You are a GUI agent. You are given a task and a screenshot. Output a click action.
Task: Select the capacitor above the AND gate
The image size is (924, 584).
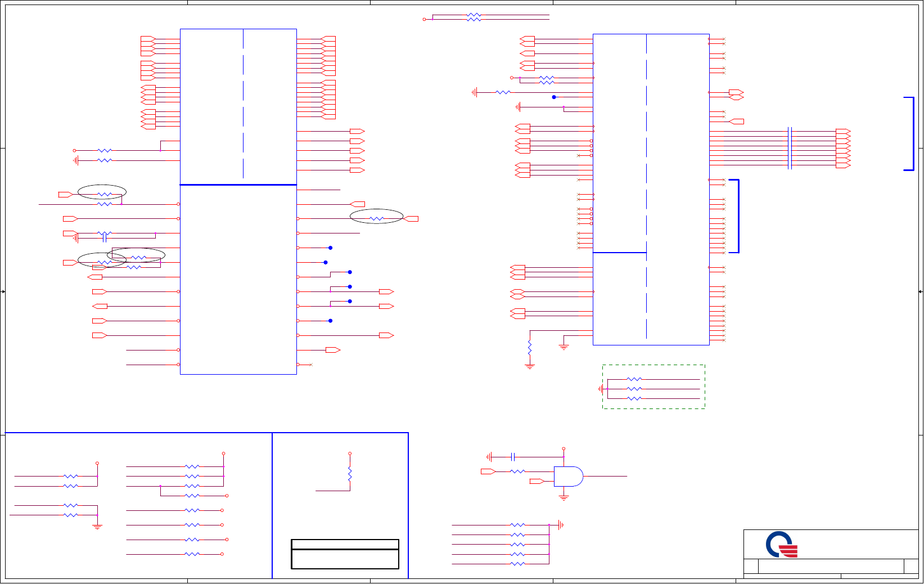[512, 457]
